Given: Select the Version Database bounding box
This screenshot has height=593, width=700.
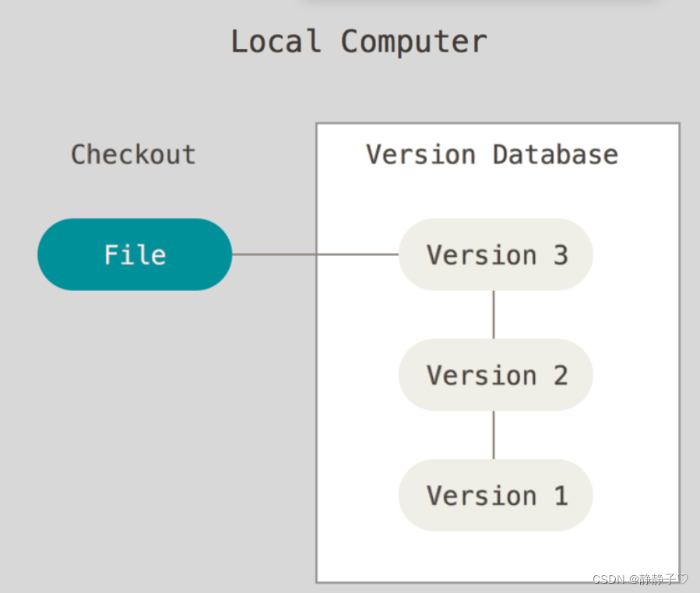Looking at the screenshot, I should point(497,352).
